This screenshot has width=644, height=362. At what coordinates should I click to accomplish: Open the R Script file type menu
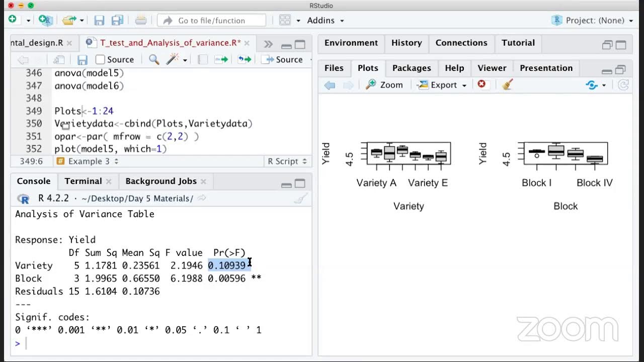pyautogui.click(x=287, y=161)
